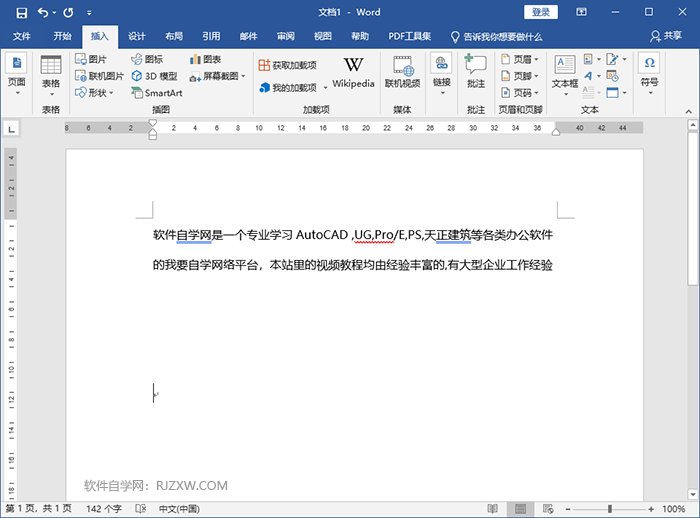
Task: Click the 中文(中国) language indicator
Action: coord(179,509)
